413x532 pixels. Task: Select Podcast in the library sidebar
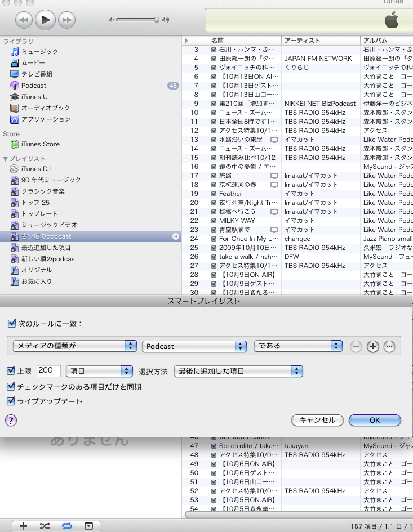tap(34, 86)
